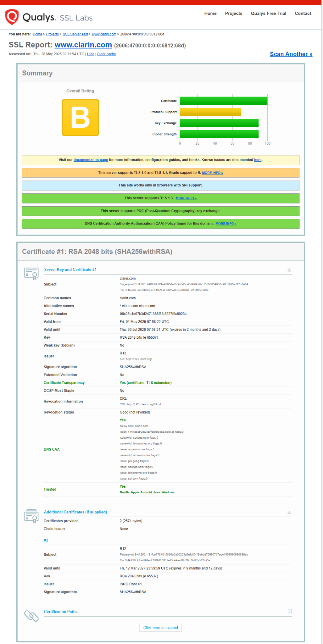Image resolution: width=323 pixels, height=644 pixels.
Task: Click the #2 certificate heading
Action: click(46, 540)
